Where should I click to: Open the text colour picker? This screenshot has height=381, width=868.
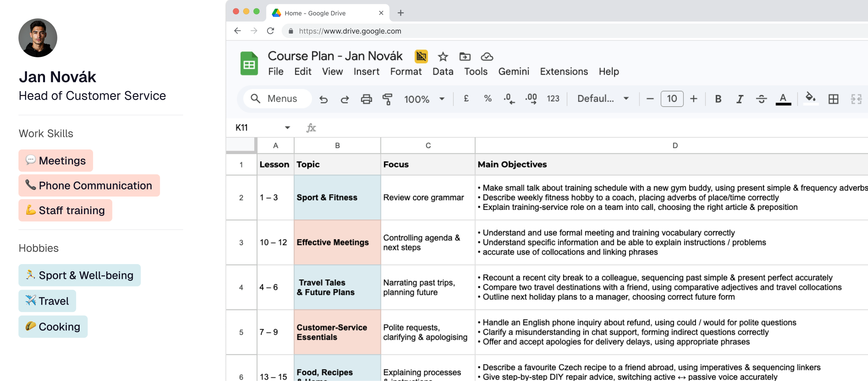tap(783, 99)
